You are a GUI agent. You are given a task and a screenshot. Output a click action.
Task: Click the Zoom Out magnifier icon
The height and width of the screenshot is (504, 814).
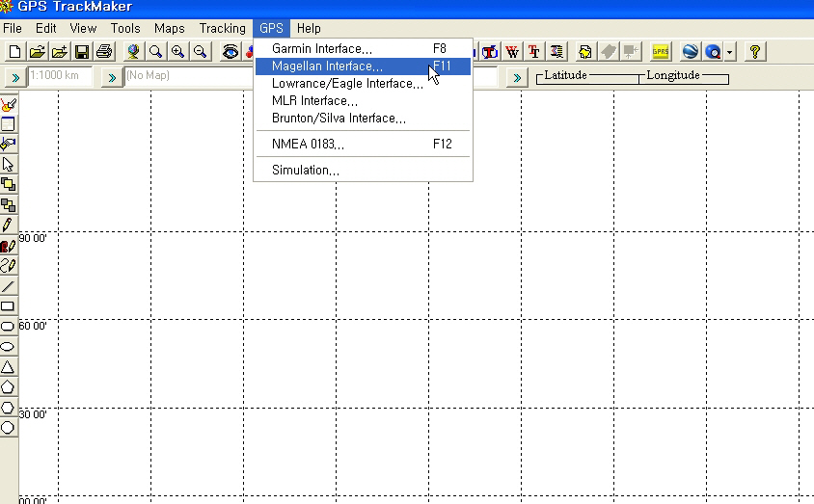click(x=200, y=52)
